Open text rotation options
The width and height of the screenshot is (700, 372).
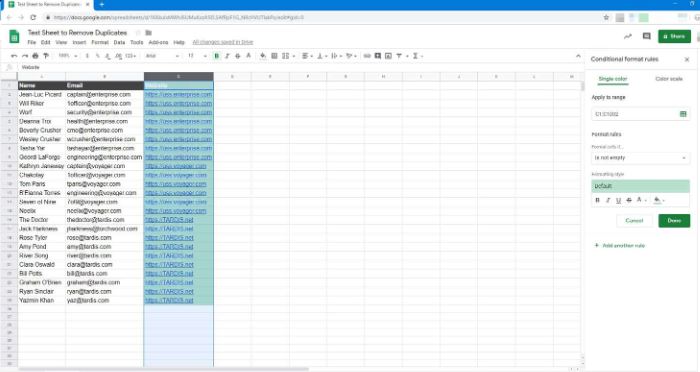[x=351, y=56]
